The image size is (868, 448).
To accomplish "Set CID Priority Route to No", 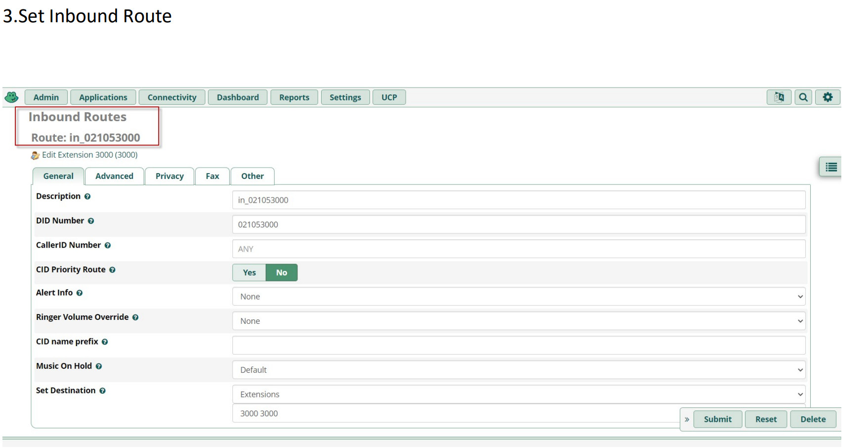I will click(x=282, y=272).
